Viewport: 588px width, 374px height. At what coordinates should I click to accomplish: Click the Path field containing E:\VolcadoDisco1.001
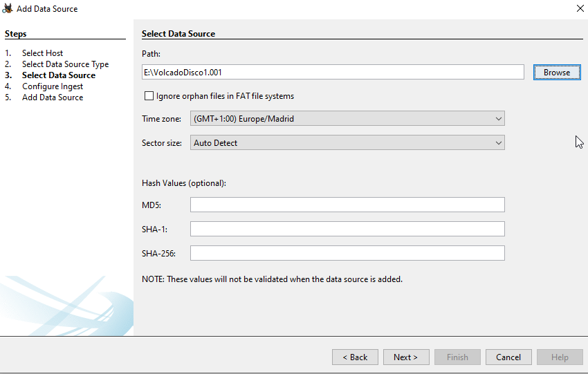point(332,72)
